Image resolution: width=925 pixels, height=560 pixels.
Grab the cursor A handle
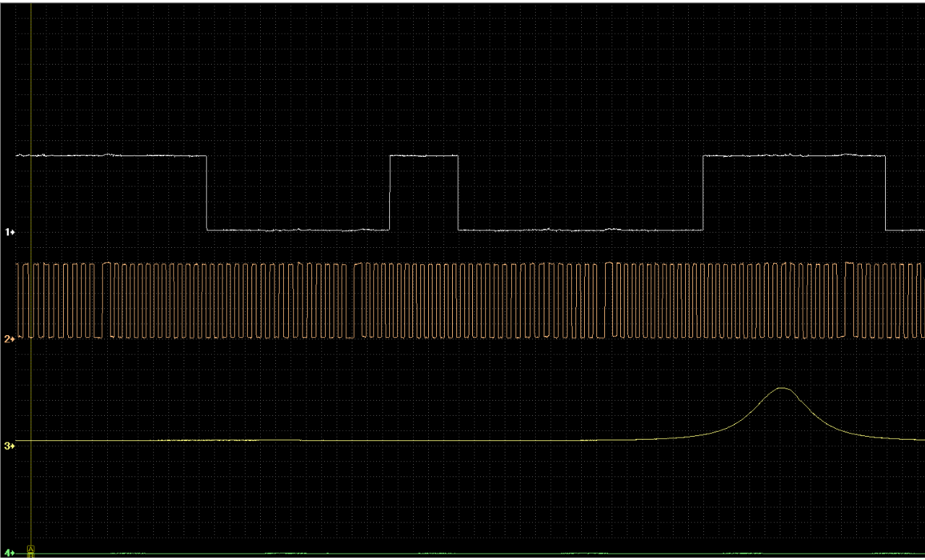pyautogui.click(x=31, y=550)
